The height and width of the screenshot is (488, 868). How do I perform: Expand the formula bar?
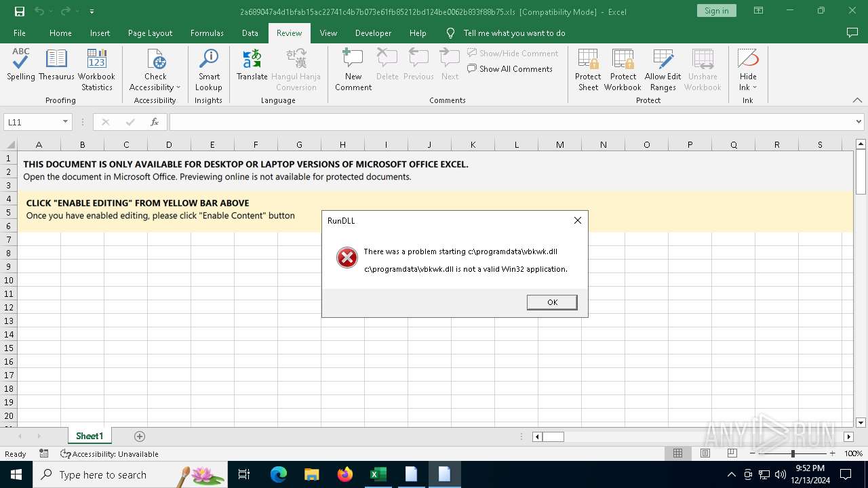coord(859,122)
